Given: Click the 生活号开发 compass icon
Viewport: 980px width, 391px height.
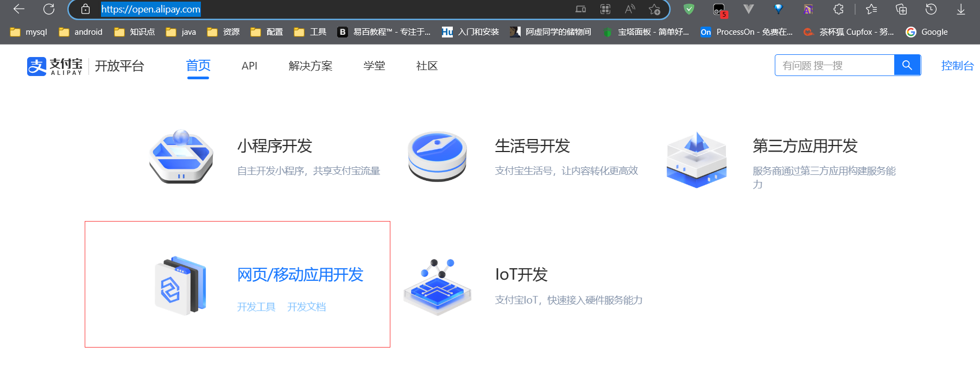Looking at the screenshot, I should [437, 156].
